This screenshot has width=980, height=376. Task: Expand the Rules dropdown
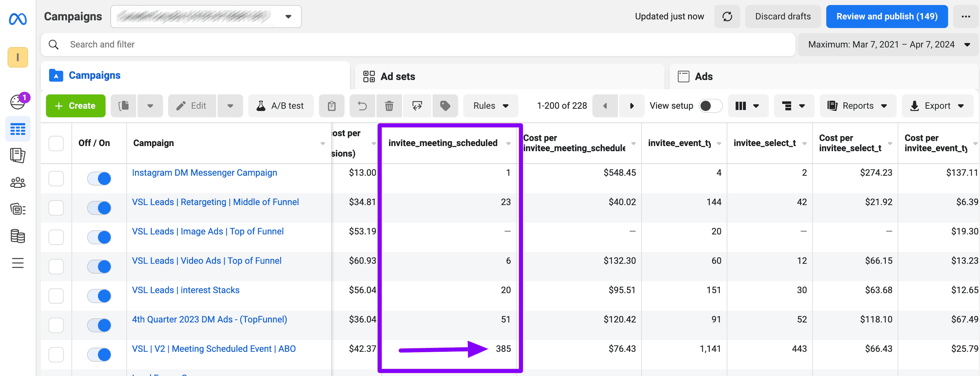(x=490, y=106)
